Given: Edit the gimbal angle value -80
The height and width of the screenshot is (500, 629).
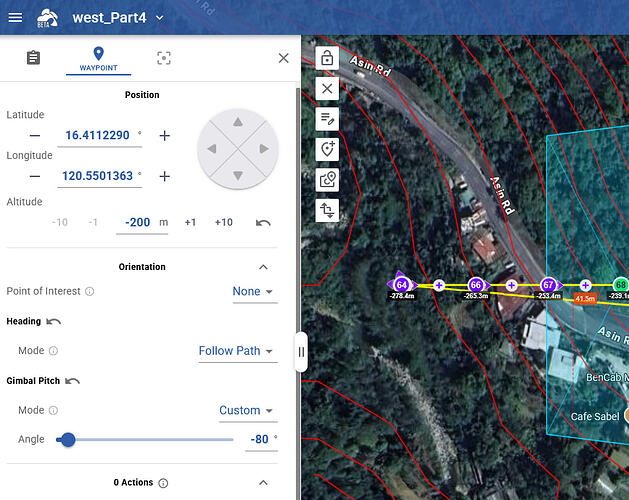Looking at the screenshot, I should 260,439.
